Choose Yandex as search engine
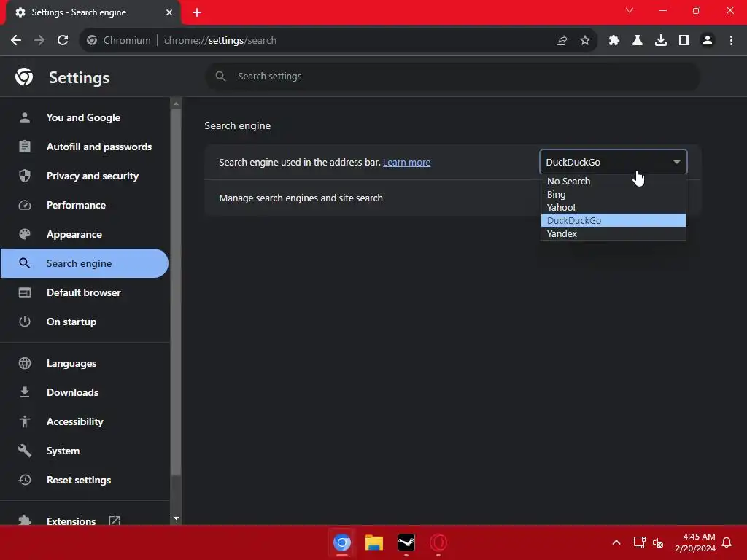This screenshot has width=747, height=560. tap(613, 233)
